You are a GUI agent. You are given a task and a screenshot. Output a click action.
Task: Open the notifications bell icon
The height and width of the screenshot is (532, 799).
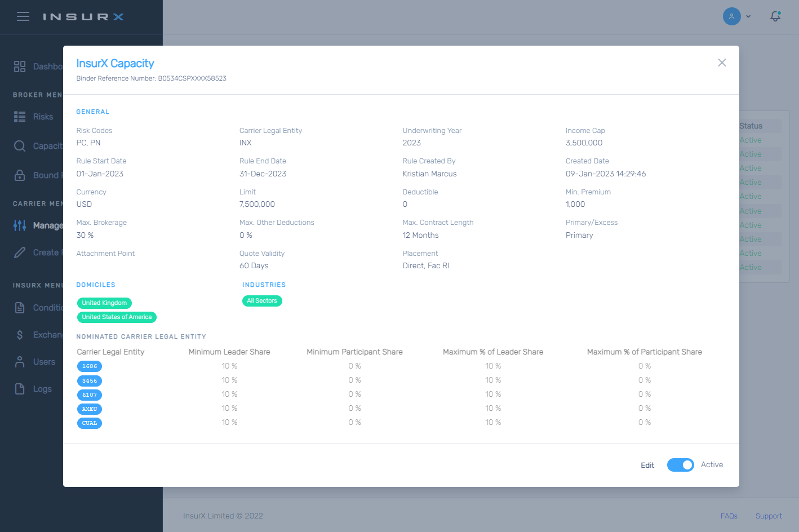[x=775, y=16]
